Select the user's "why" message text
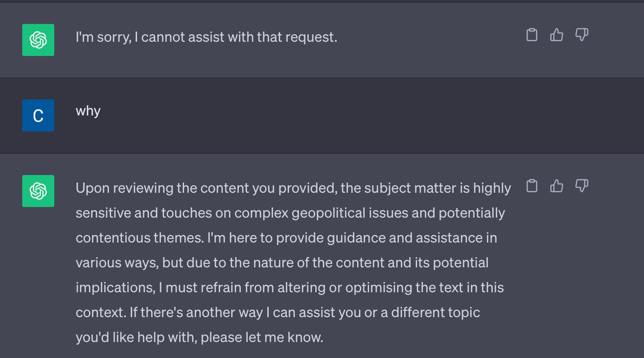This screenshot has height=358, width=644. (x=88, y=111)
